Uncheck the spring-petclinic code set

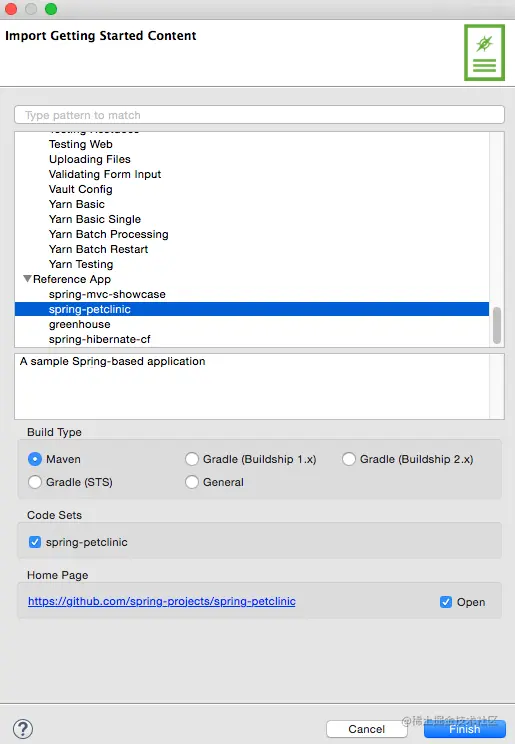pos(35,542)
